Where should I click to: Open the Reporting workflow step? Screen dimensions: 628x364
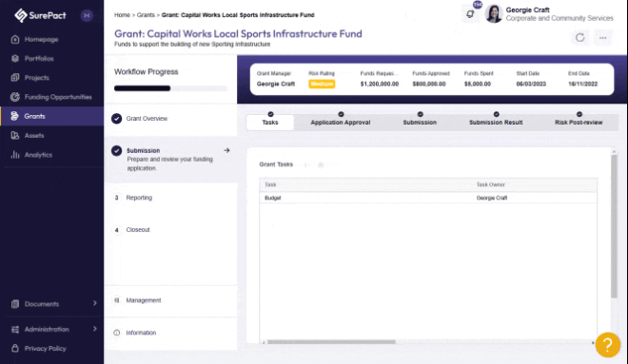point(170,198)
